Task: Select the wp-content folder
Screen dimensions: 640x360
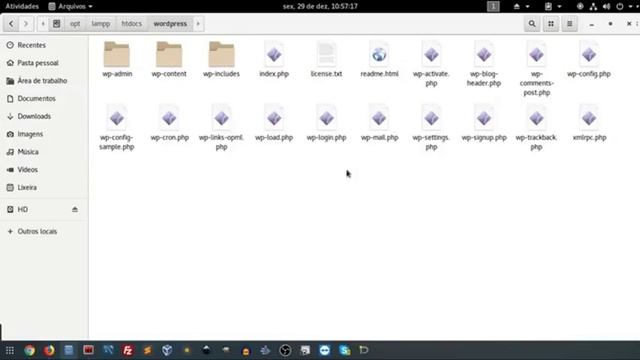Action: (169, 59)
